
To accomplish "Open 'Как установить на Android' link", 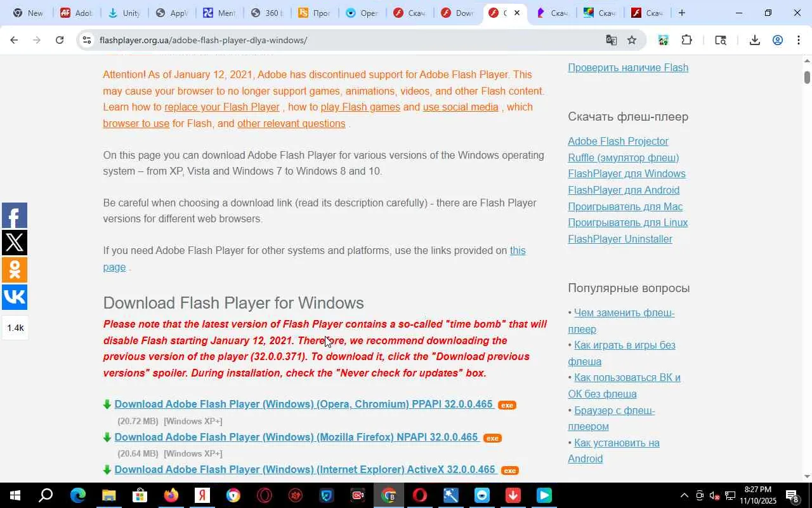I will tap(613, 451).
